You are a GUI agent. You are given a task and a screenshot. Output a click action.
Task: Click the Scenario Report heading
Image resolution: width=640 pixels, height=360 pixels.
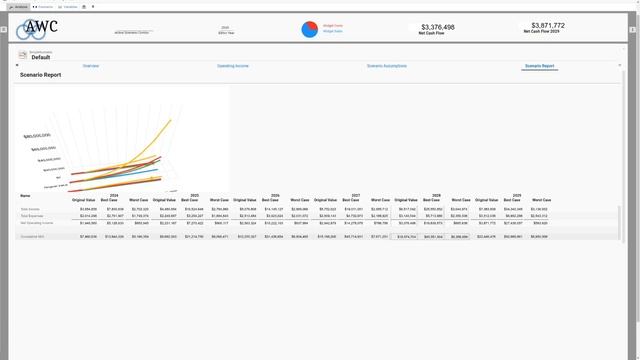click(40, 75)
